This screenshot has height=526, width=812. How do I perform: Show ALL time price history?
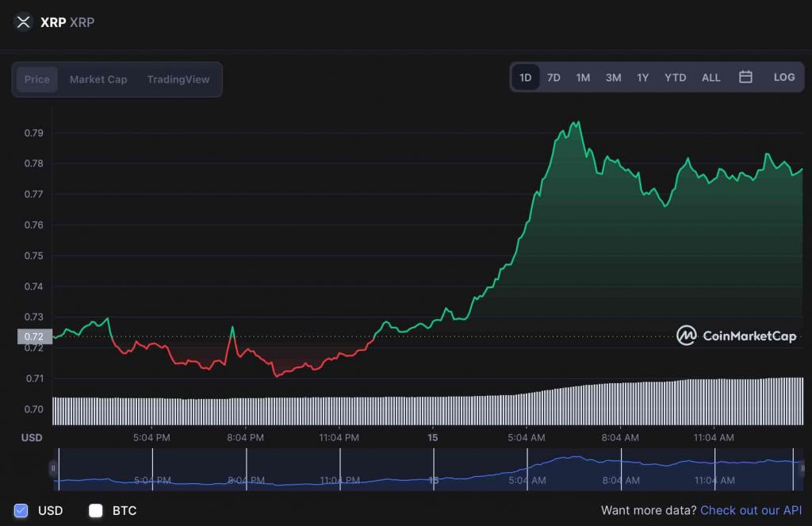point(711,77)
